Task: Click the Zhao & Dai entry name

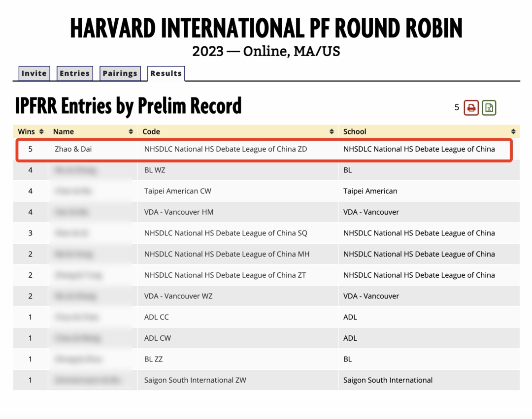Action: point(73,149)
